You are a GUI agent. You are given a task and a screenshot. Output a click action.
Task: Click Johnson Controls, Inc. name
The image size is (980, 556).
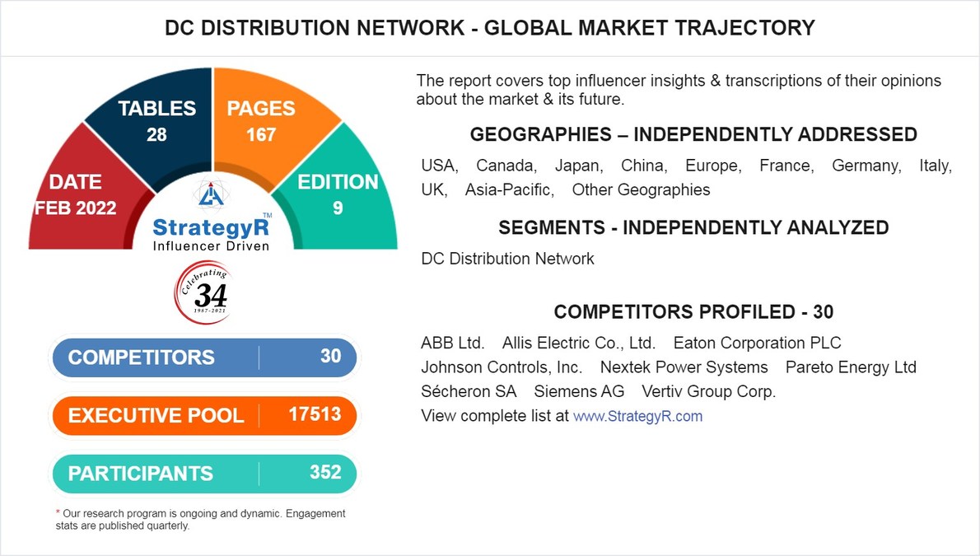click(502, 367)
